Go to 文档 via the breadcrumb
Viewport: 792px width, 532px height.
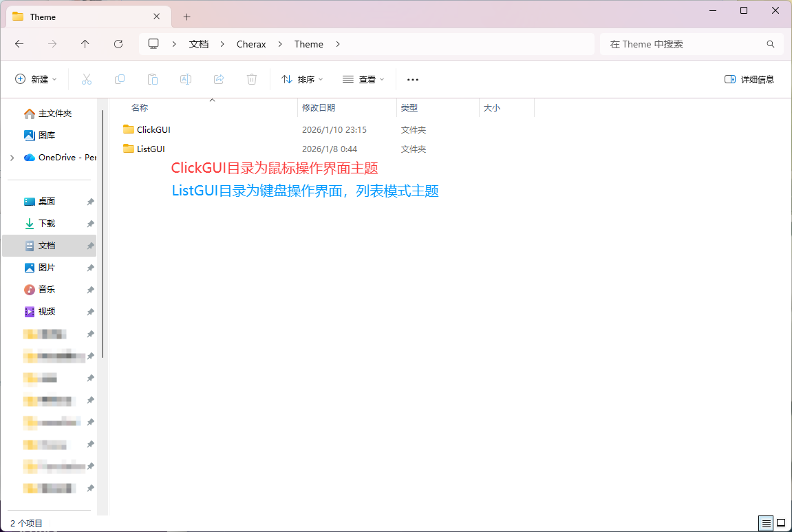click(198, 43)
